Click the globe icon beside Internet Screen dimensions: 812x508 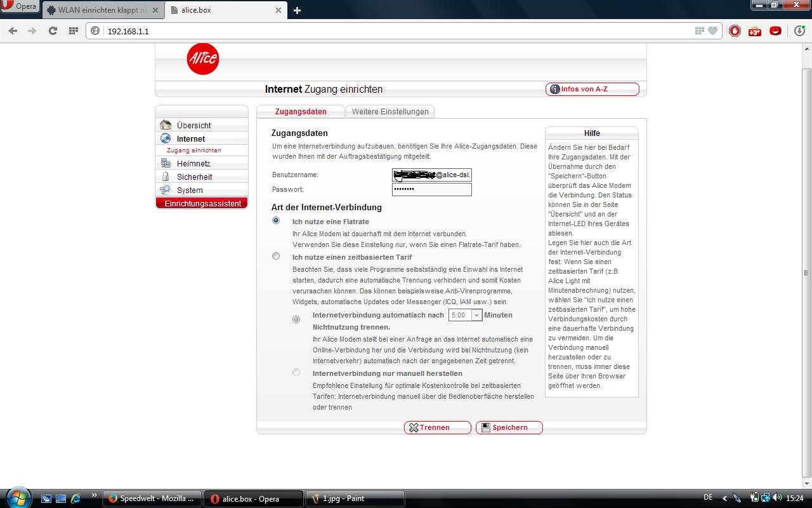[x=166, y=138]
